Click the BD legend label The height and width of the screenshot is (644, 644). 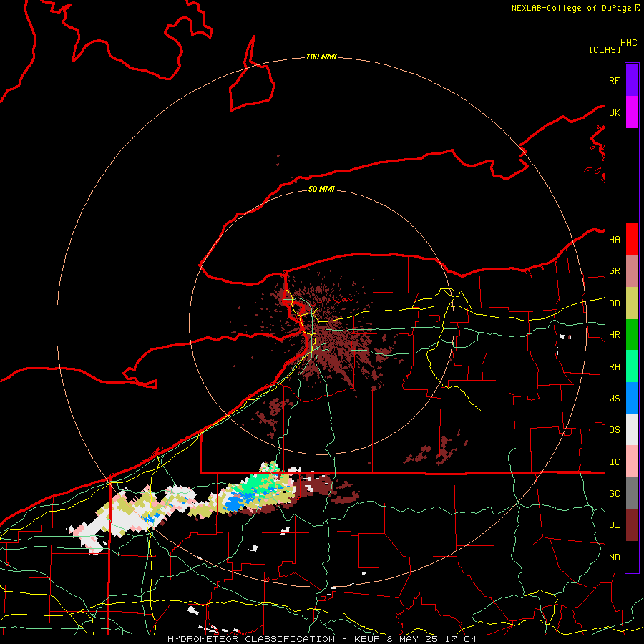(614, 303)
